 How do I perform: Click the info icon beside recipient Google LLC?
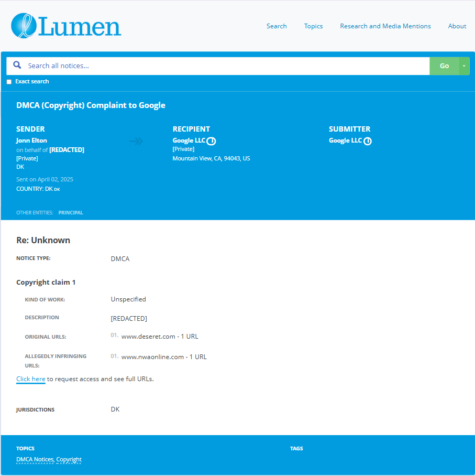click(211, 141)
